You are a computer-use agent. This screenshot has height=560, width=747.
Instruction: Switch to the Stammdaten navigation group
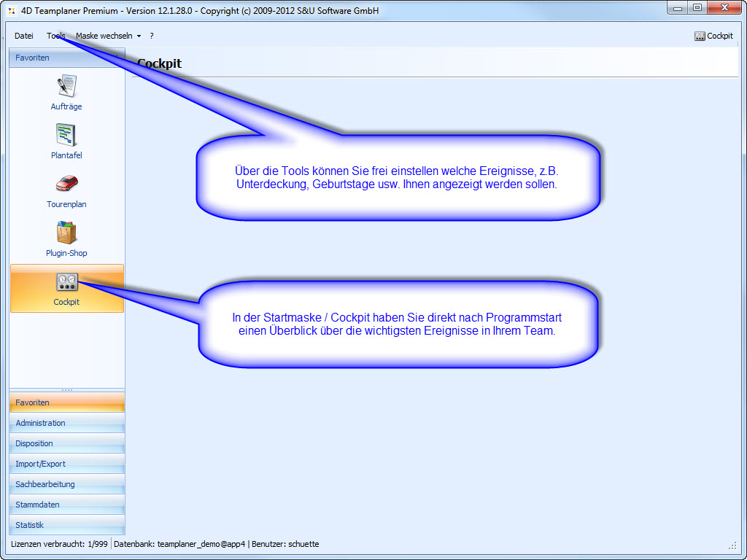coord(66,505)
